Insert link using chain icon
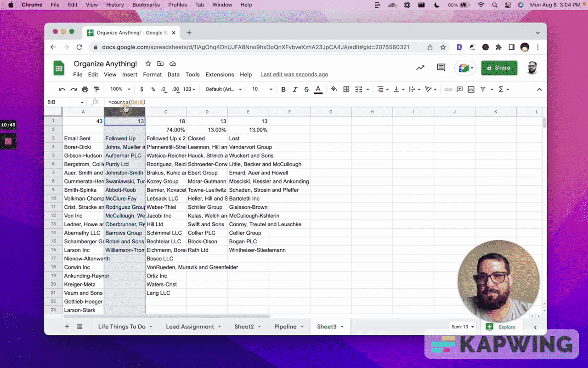 point(448,89)
